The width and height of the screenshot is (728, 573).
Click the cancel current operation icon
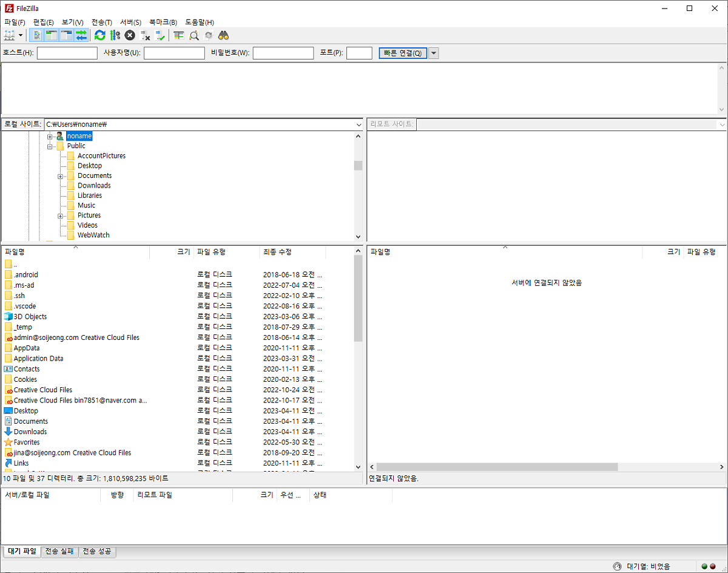pyautogui.click(x=129, y=35)
